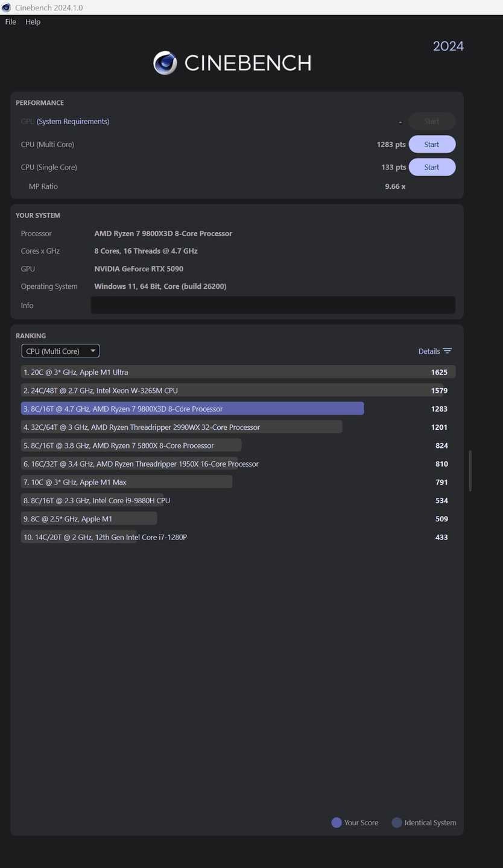This screenshot has width=503, height=868.
Task: Open the File menu
Action: tap(11, 22)
